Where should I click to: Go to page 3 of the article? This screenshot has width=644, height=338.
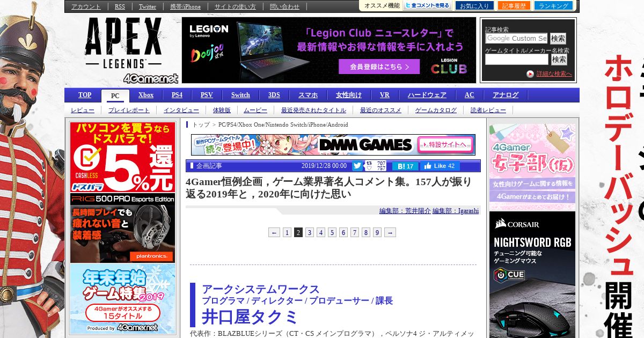pos(310,232)
